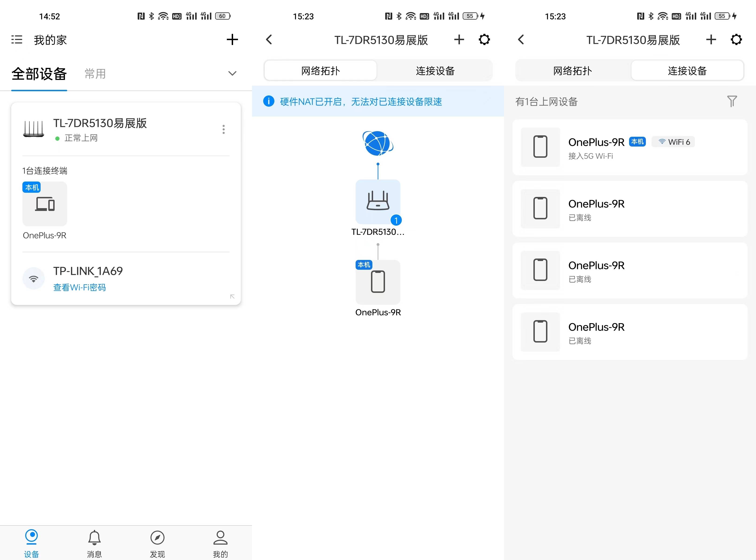Expand the device category dropdown chevron
This screenshot has width=756, height=560.
[x=232, y=73]
